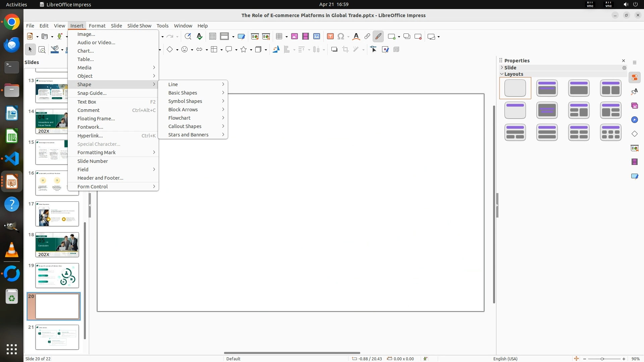Toggle the Shadow button in the drawing toolbar
The image size is (644, 362).
(x=334, y=50)
